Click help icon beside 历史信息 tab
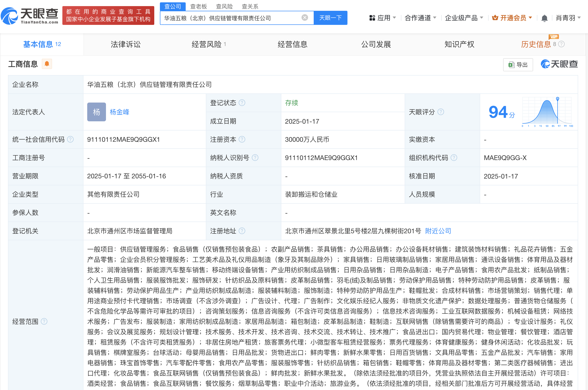The image size is (588, 390). [x=561, y=44]
